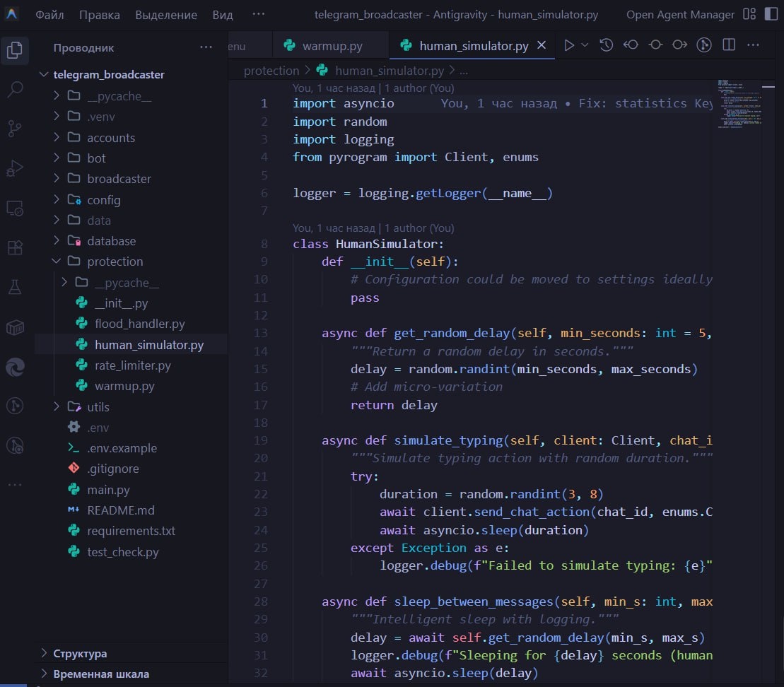Click line number 19 in gutter
784x687 pixels.
(x=260, y=440)
